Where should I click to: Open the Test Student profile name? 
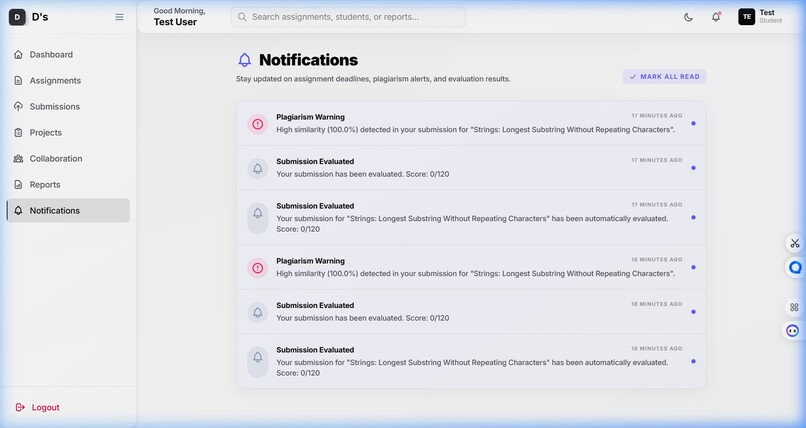pos(771,16)
